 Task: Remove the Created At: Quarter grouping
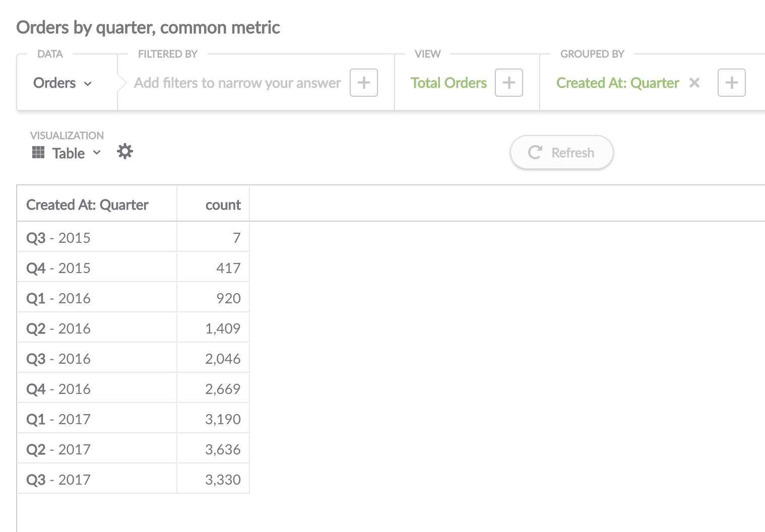(x=694, y=83)
